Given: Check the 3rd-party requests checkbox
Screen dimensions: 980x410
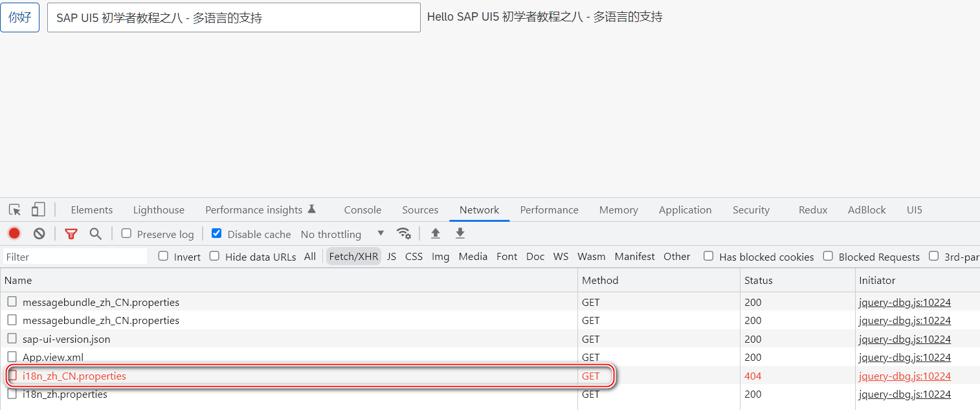Looking at the screenshot, I should [933, 256].
